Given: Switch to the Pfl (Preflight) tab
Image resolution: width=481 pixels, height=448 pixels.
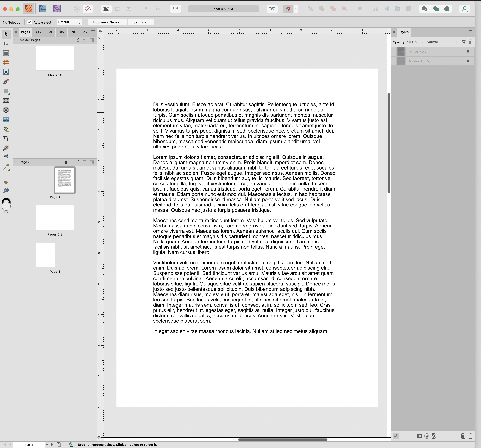Looking at the screenshot, I should point(73,32).
